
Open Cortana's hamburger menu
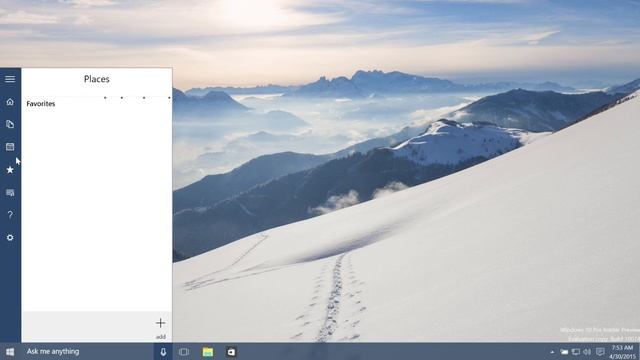[x=10, y=79]
